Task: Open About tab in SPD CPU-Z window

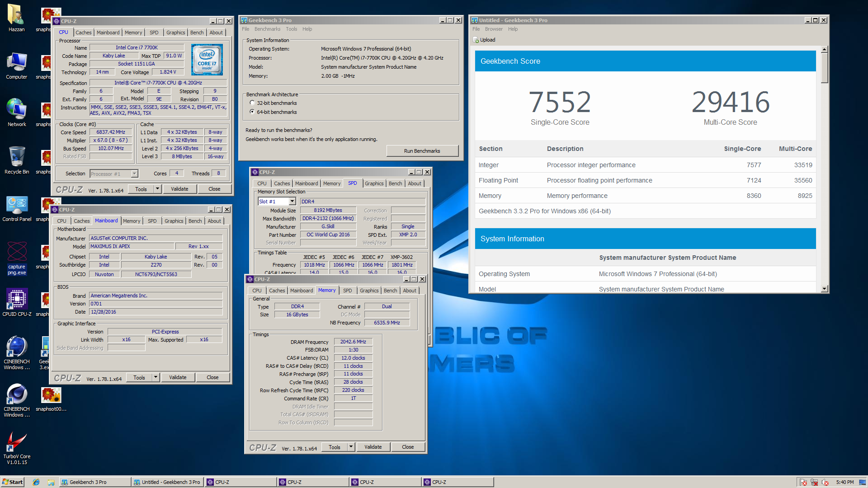Action: click(x=415, y=183)
